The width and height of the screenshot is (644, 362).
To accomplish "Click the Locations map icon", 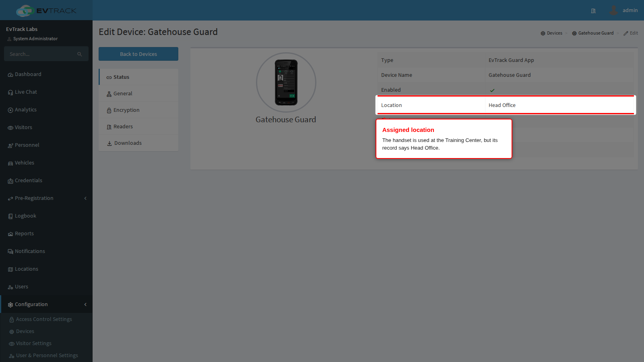I will coord(10,269).
